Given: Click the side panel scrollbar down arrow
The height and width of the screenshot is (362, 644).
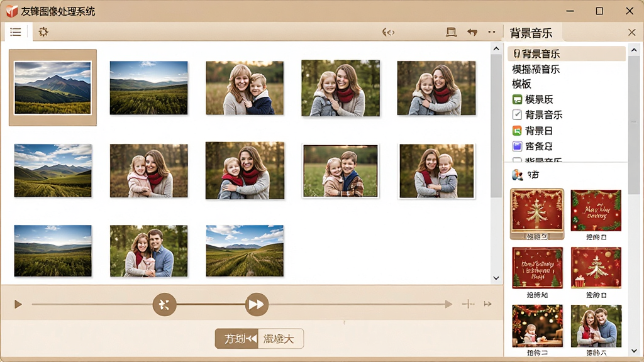Looking at the screenshot, I should (x=634, y=351).
